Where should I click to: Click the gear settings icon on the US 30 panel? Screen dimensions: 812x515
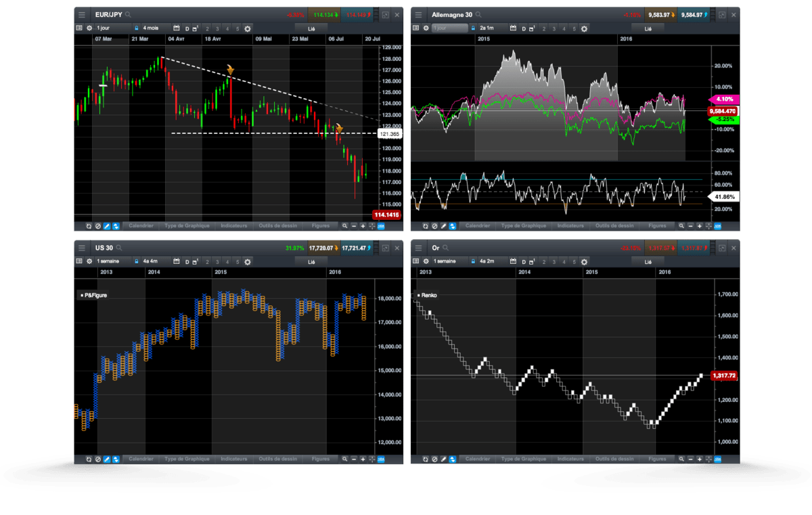[x=90, y=261]
